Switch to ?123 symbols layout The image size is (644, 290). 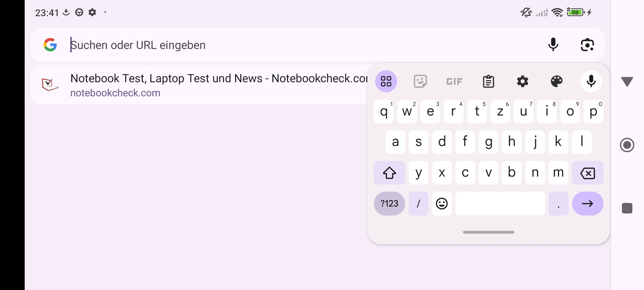tap(389, 203)
